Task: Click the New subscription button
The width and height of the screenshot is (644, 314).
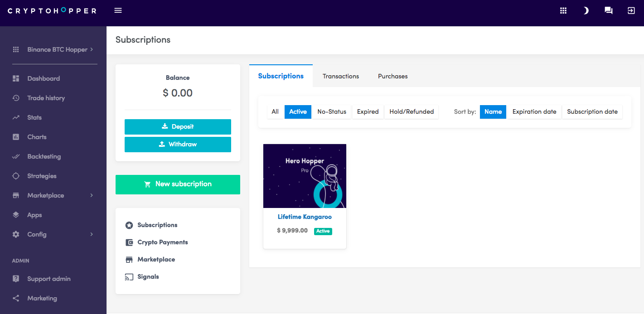Action: [x=178, y=184]
